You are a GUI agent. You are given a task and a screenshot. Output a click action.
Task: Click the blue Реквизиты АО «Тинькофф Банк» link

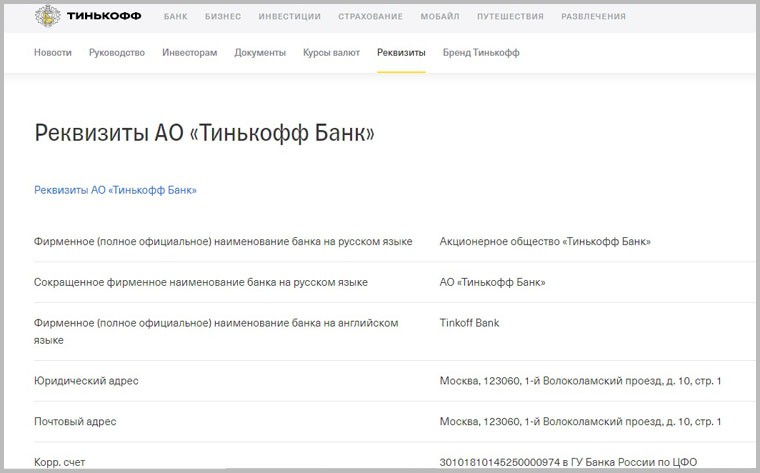coord(115,190)
